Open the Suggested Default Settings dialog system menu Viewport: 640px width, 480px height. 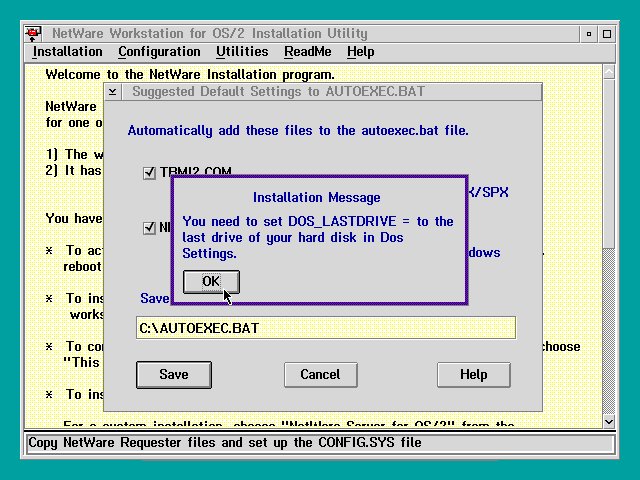(113, 92)
